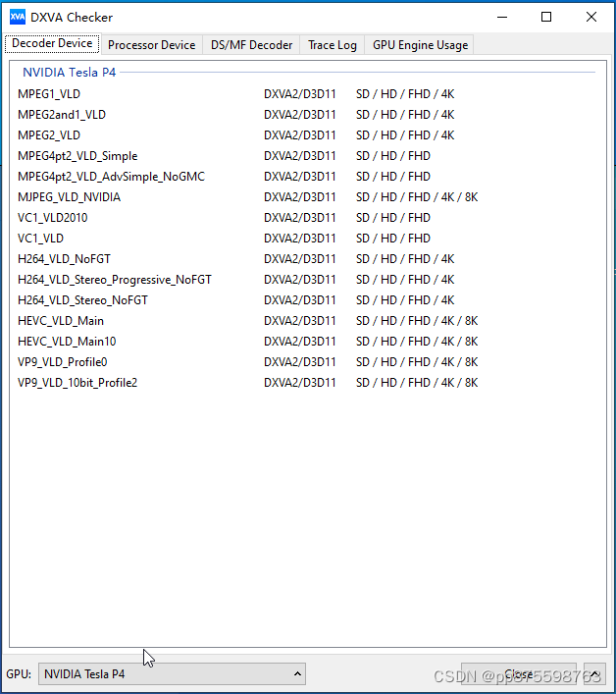Click the GPU: label beside the dropdown

(x=19, y=673)
